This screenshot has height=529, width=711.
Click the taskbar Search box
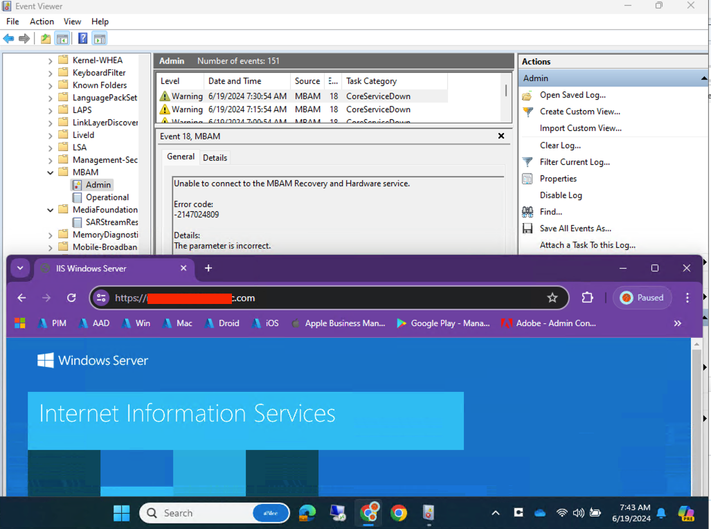(214, 513)
